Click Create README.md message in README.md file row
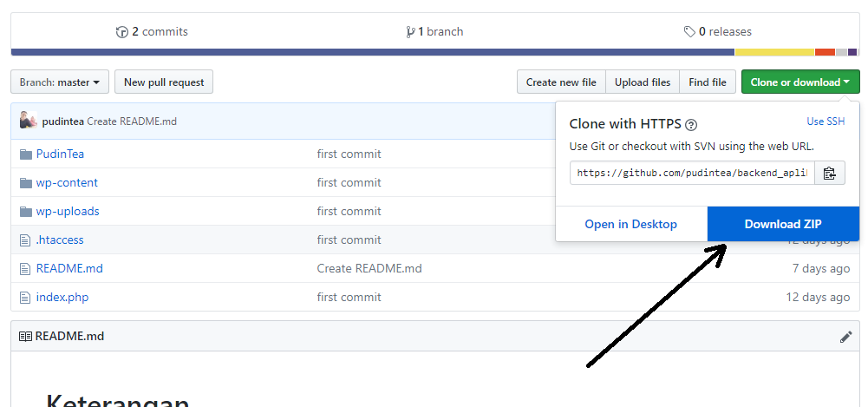 pos(369,269)
